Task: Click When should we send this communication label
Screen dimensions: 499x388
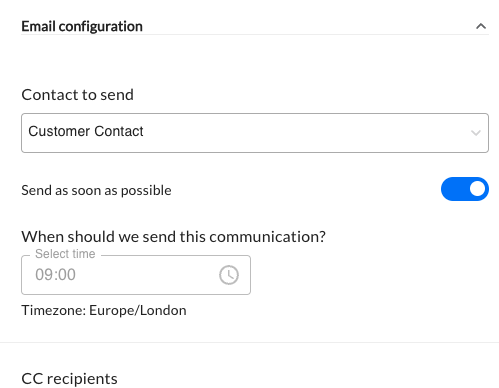Action: (173, 237)
